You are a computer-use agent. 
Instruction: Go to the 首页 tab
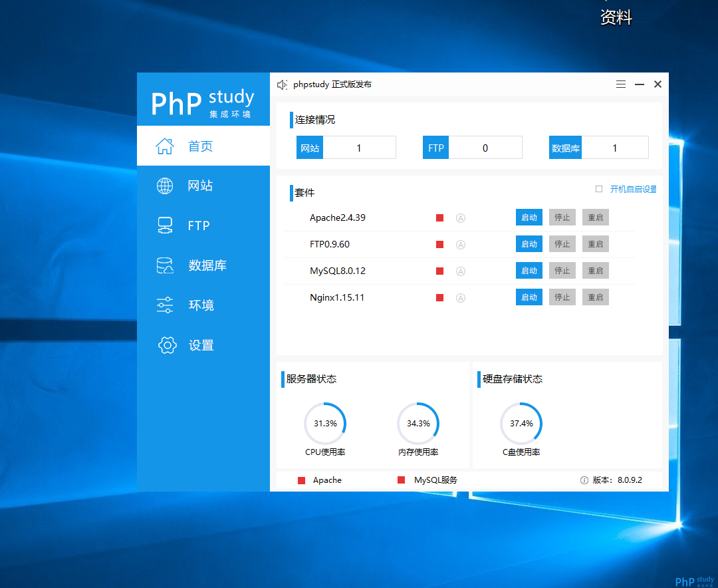pyautogui.click(x=203, y=146)
